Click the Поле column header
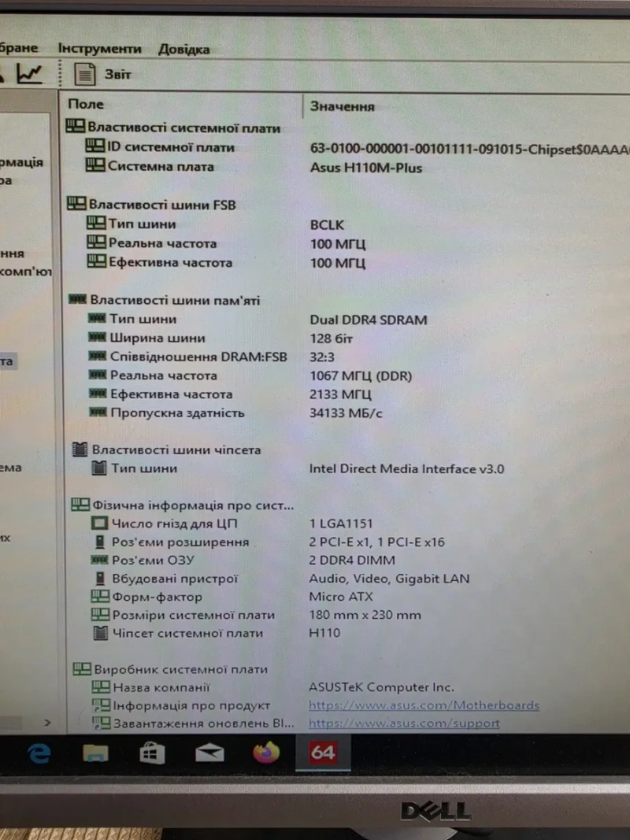This screenshot has width=630, height=840. point(86,104)
